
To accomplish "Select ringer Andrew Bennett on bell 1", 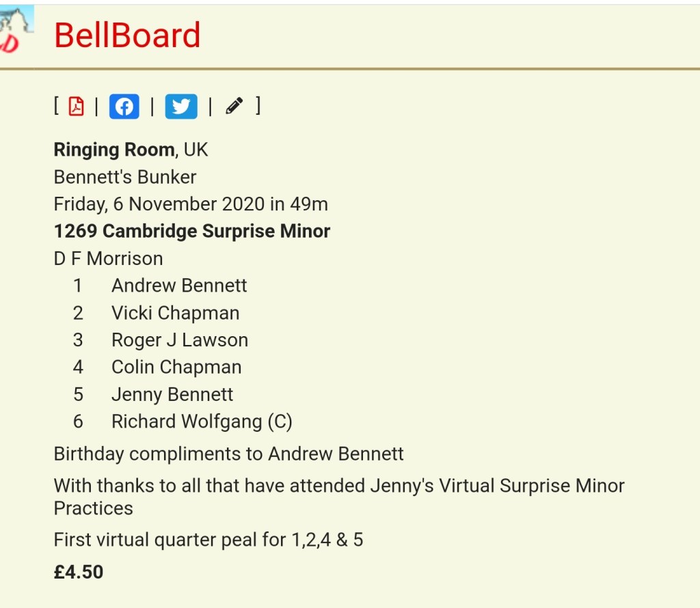I will 179,286.
